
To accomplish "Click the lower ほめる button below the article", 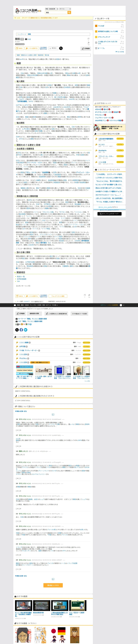I will tap(20, 296).
